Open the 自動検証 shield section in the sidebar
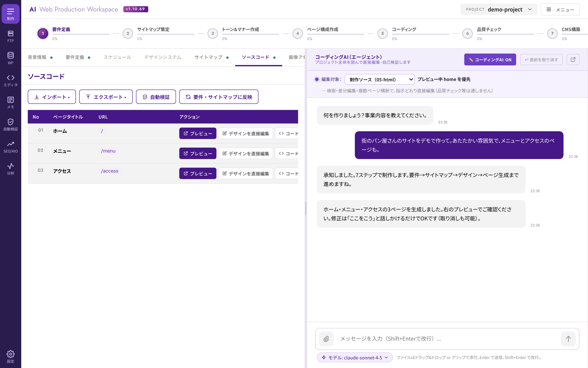The image size is (588, 368). click(x=10, y=125)
